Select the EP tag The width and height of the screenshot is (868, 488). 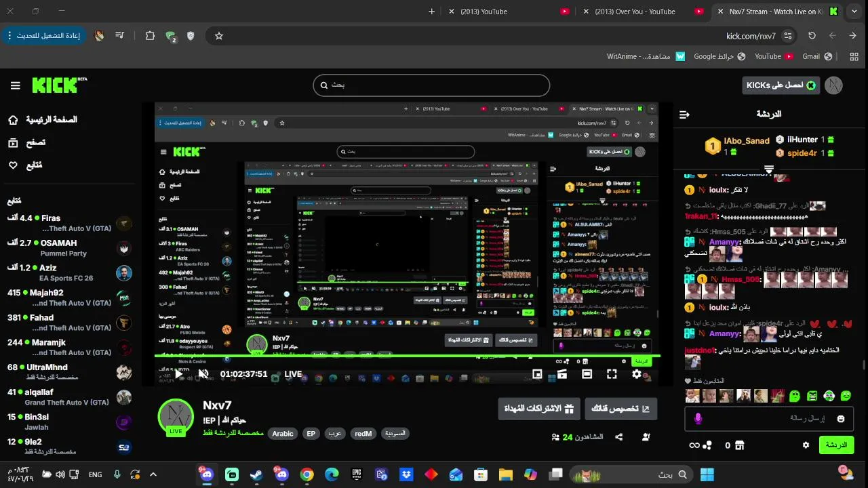pyautogui.click(x=311, y=434)
